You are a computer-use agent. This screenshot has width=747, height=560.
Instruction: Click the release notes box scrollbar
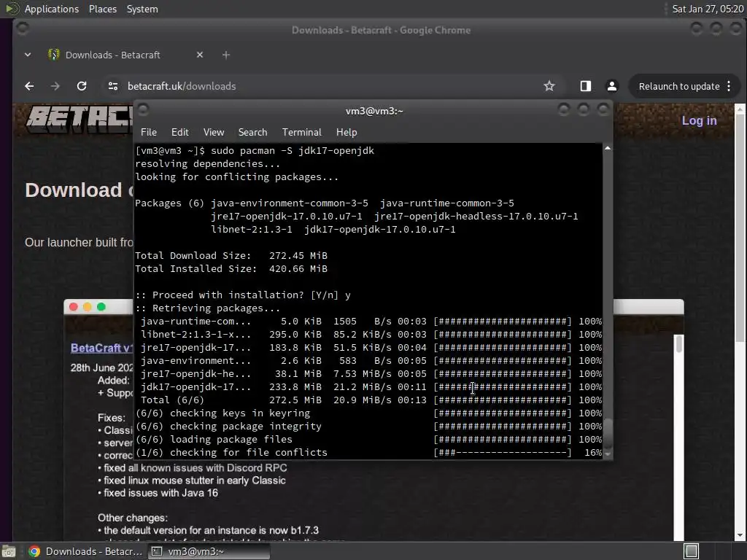(x=679, y=344)
